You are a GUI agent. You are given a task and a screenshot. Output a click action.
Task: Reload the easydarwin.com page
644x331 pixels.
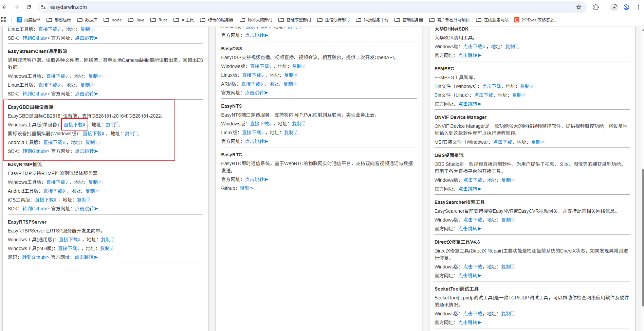click(29, 7)
